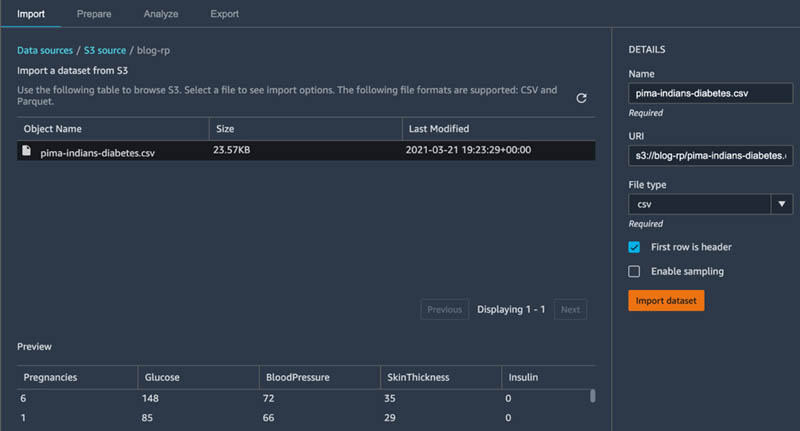Image resolution: width=800 pixels, height=431 pixels.
Task: Click the file icon beside pima-indians-diabetes.csv
Action: (27, 150)
